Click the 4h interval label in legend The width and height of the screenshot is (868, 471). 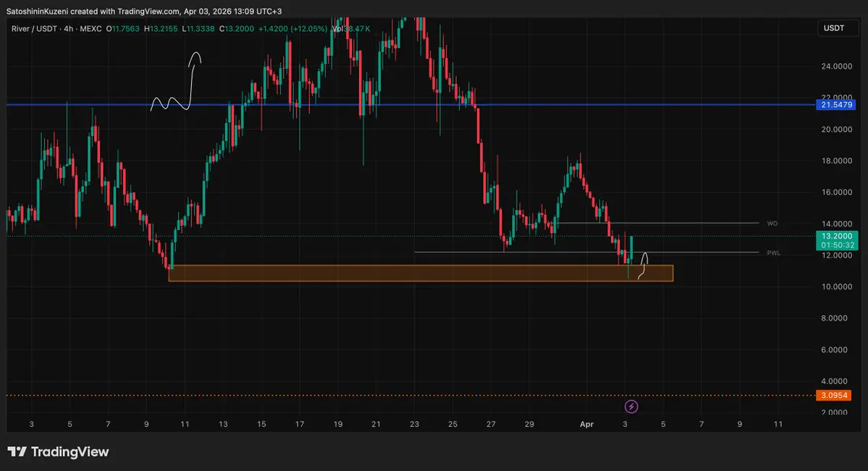(x=69, y=29)
